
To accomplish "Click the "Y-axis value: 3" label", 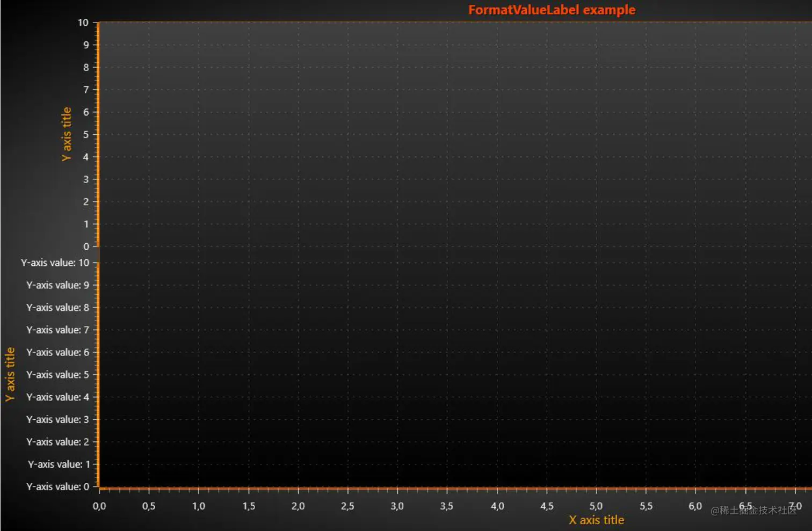I will coord(58,419).
